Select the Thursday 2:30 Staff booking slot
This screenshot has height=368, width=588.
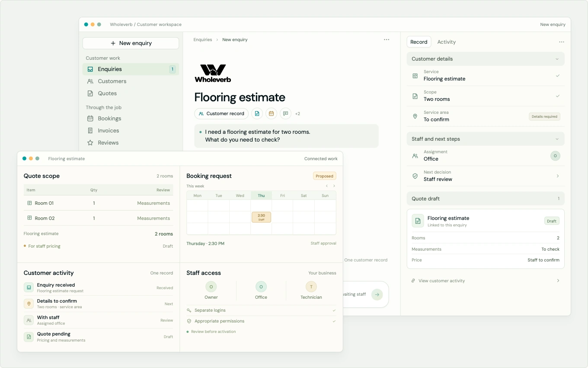[x=261, y=217]
